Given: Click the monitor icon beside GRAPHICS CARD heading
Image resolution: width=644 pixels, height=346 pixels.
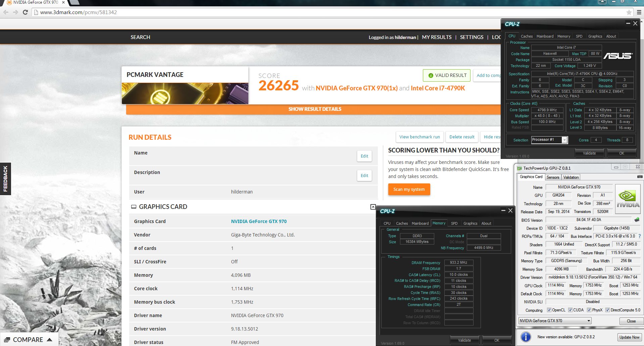Looking at the screenshot, I should coord(134,207).
